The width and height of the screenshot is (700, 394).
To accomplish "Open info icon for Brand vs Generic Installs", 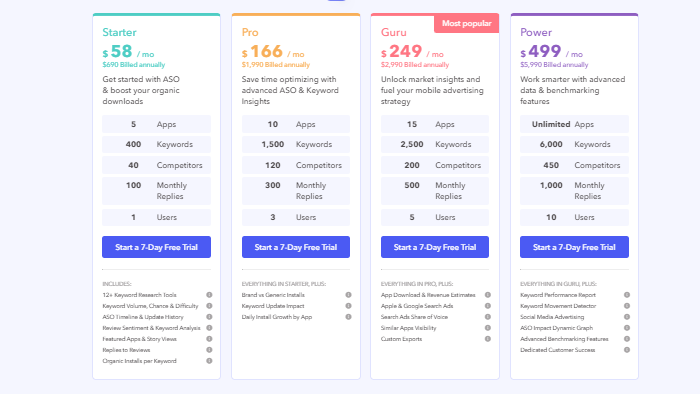I will coord(348,295).
